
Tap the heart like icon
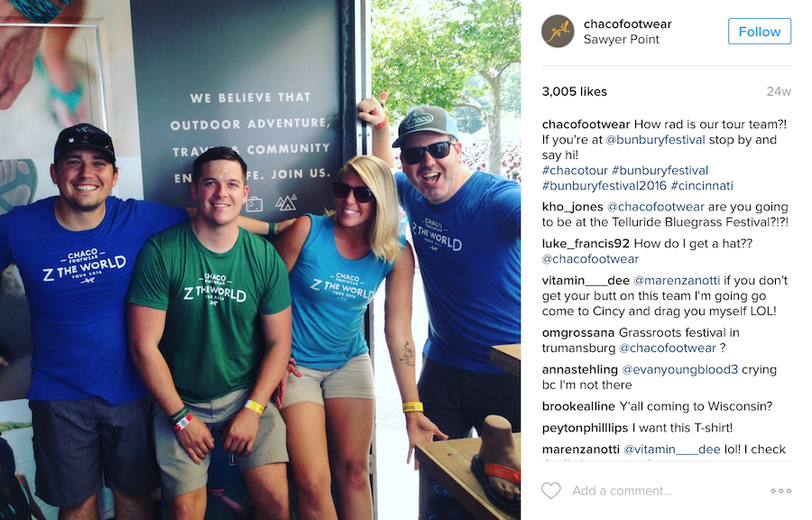(x=551, y=490)
